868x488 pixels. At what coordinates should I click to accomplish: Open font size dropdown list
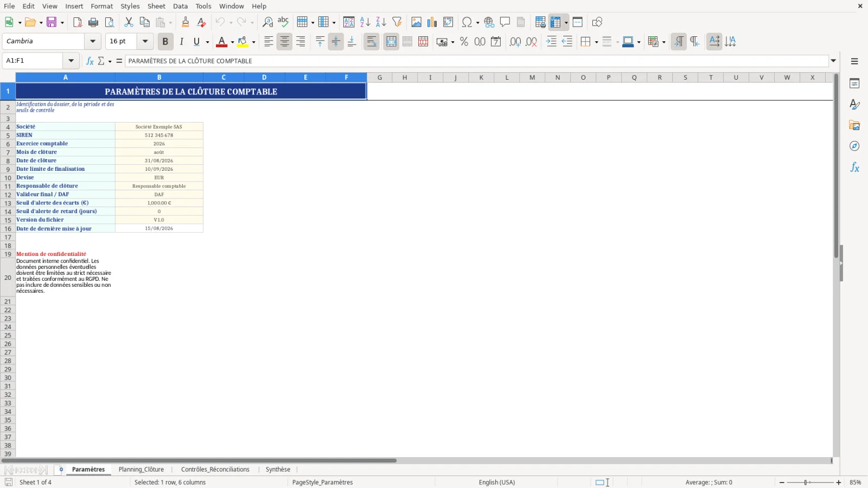145,41
